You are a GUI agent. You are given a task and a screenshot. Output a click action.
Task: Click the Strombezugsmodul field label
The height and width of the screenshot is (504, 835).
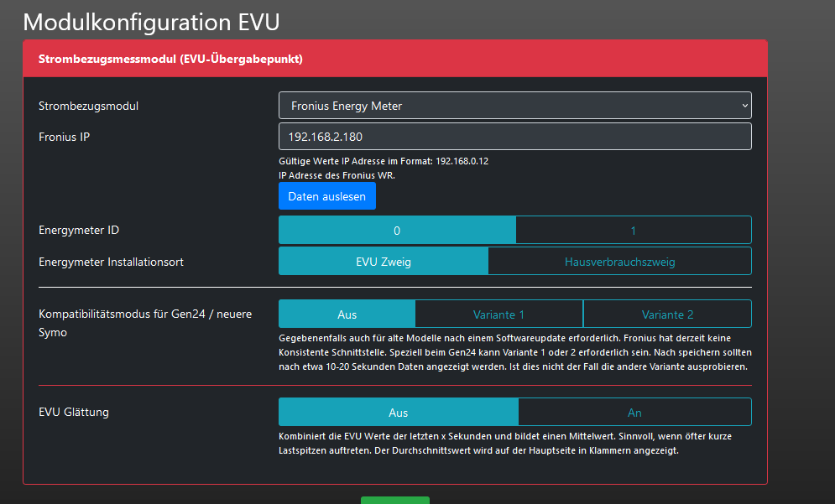point(89,106)
